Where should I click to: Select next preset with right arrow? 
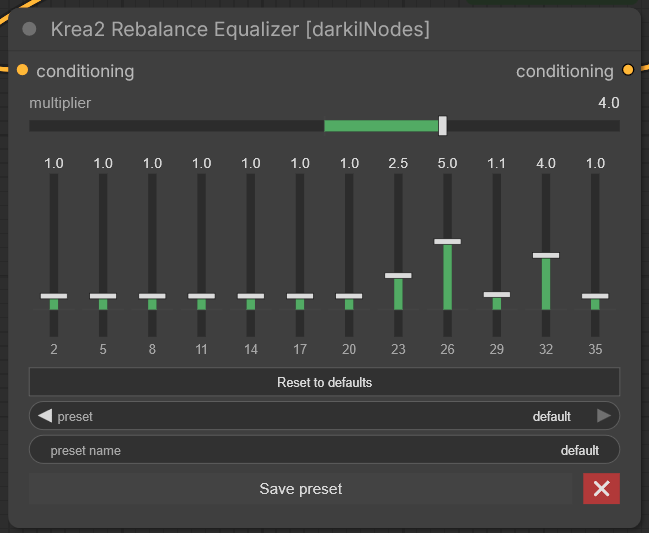pyautogui.click(x=604, y=415)
